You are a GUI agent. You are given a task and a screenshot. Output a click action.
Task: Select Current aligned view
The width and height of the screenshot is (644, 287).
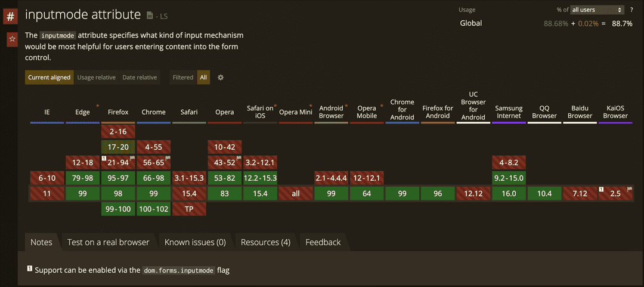[49, 78]
